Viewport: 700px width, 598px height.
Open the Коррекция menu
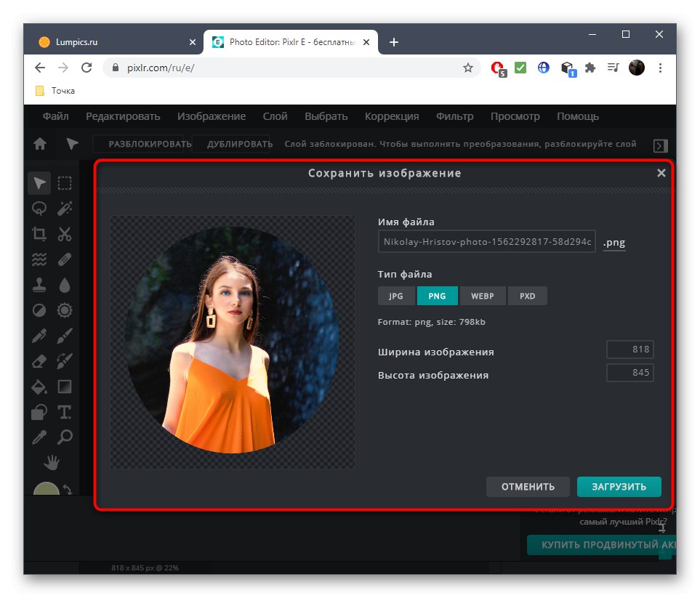click(392, 116)
